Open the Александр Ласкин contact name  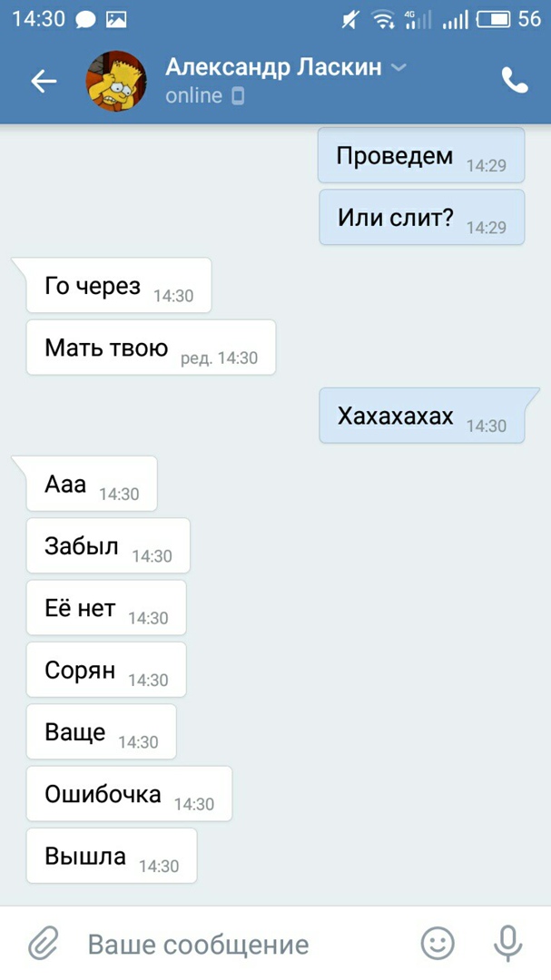tap(273, 67)
